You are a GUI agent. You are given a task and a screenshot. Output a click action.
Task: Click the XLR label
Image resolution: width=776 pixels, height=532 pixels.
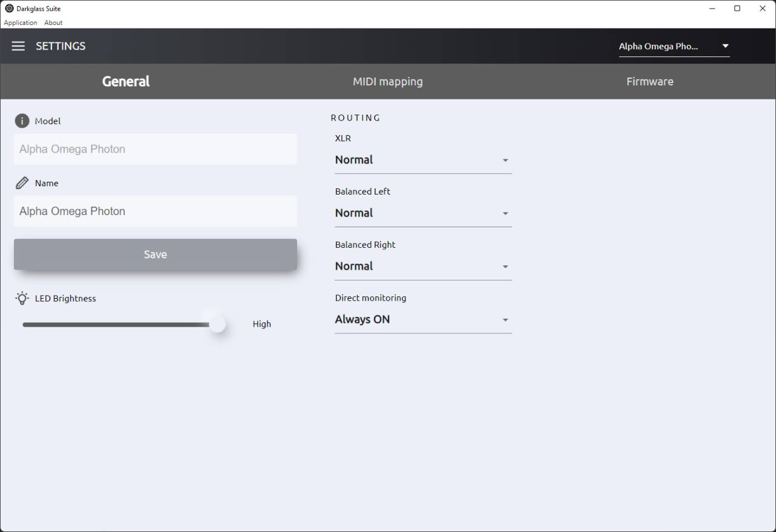343,138
